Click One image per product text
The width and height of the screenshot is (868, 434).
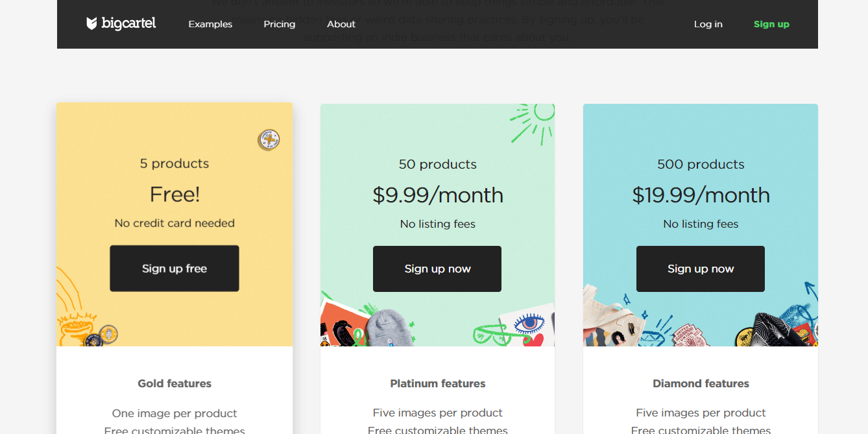click(175, 413)
